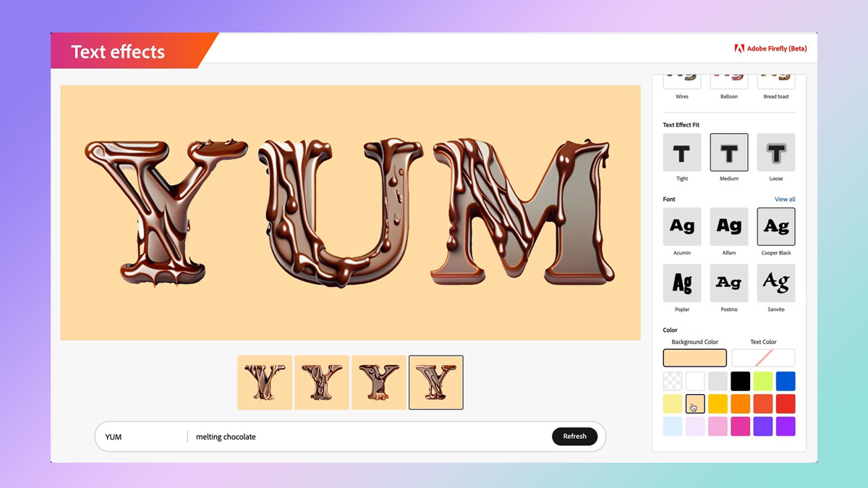The image size is (868, 488).
Task: Select the blue color swatch
Action: (786, 381)
